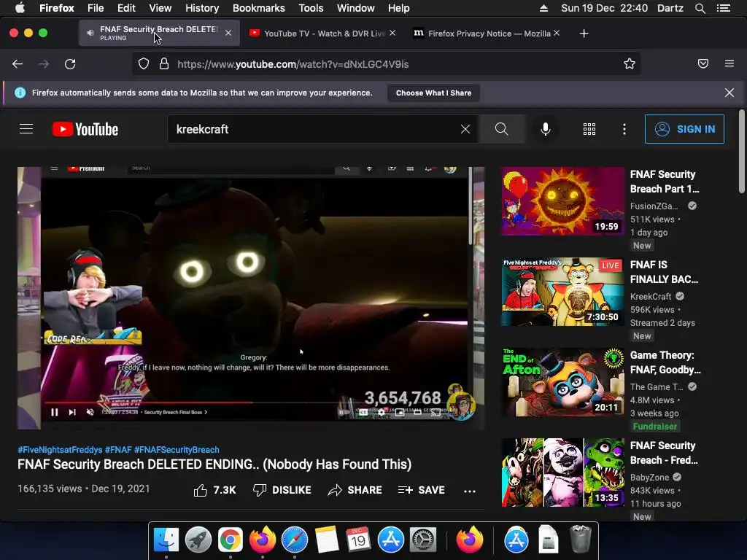This screenshot has height=560, width=747.
Task: Open the KreekCraft channel name
Action: coord(651,296)
